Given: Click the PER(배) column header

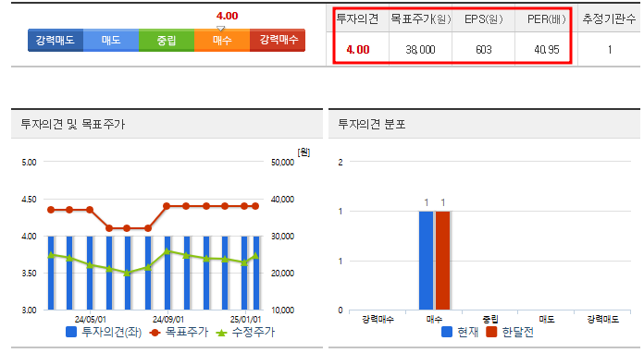Looking at the screenshot, I should (x=547, y=18).
